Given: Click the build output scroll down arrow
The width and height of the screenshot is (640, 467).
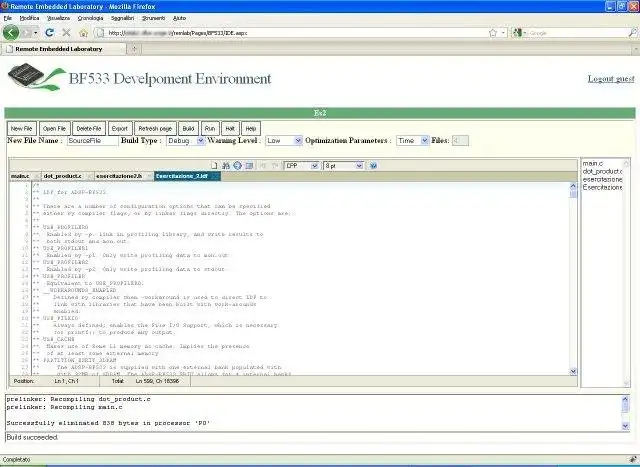Looking at the screenshot, I should click(625, 426).
